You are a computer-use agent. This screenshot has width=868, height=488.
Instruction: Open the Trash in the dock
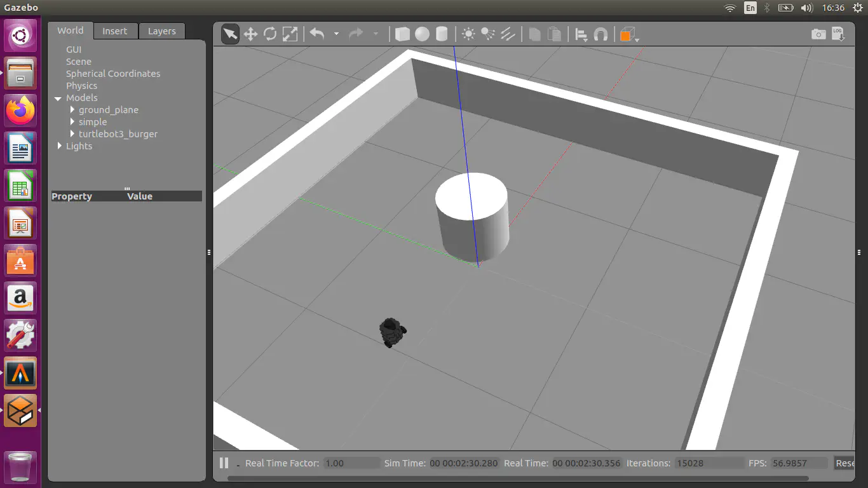20,466
